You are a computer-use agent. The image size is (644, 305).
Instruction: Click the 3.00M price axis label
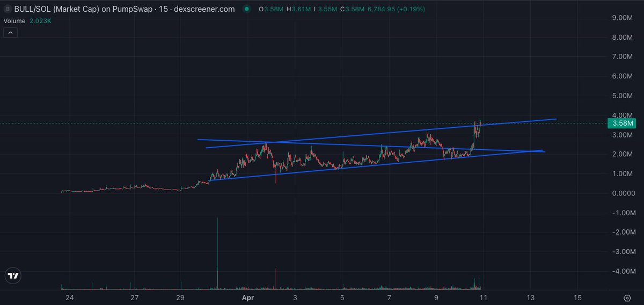623,135
